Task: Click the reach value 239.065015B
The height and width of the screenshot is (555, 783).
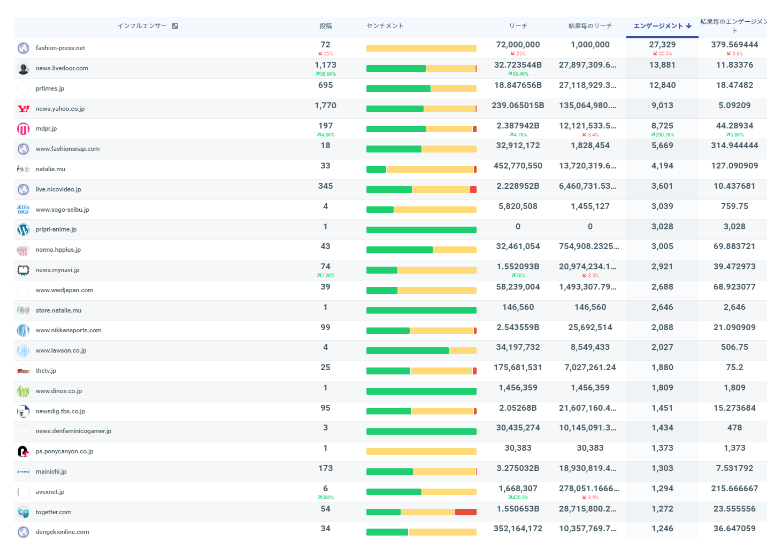Action: pyautogui.click(x=518, y=105)
